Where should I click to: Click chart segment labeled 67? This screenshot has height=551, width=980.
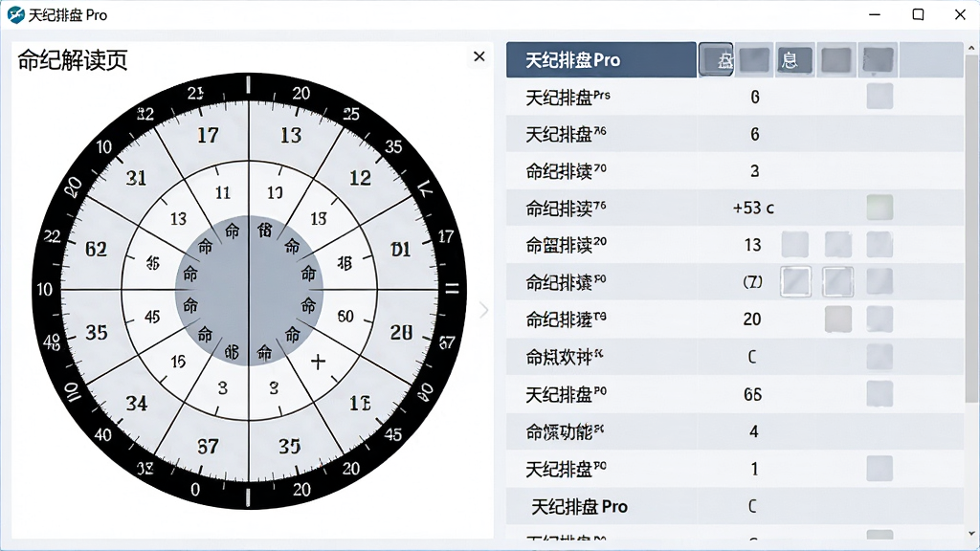[x=208, y=447]
